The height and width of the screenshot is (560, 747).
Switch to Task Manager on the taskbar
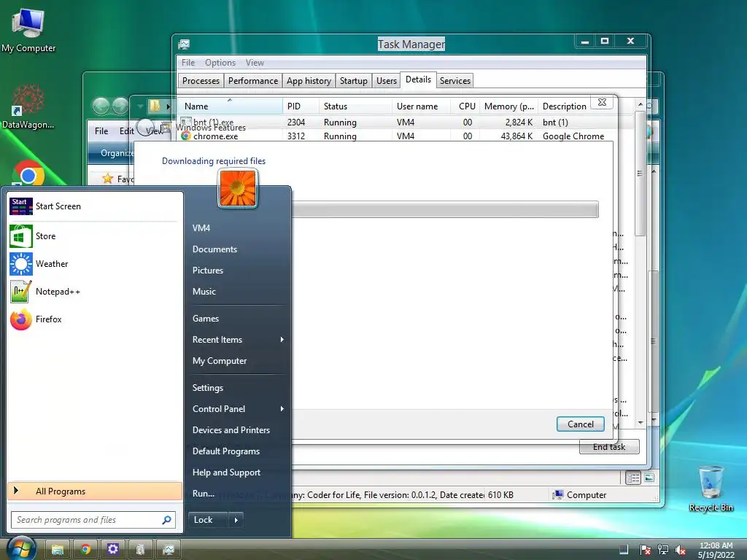[169, 550]
